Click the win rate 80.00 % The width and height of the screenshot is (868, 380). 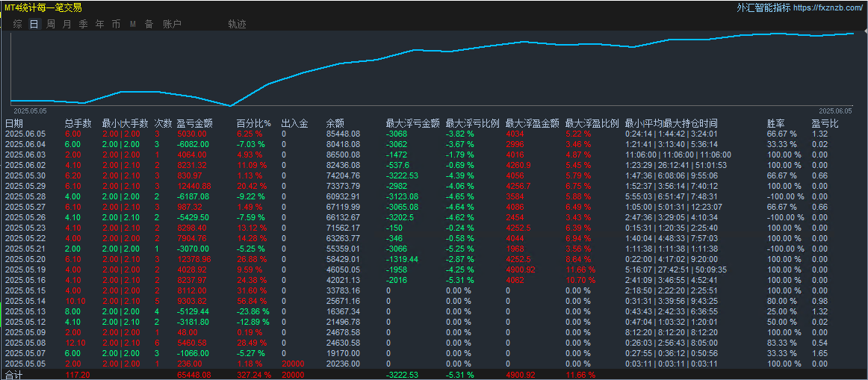tap(781, 301)
